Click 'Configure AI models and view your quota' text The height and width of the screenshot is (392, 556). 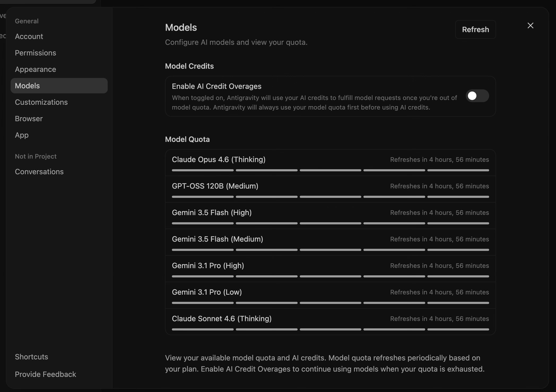[236, 43]
